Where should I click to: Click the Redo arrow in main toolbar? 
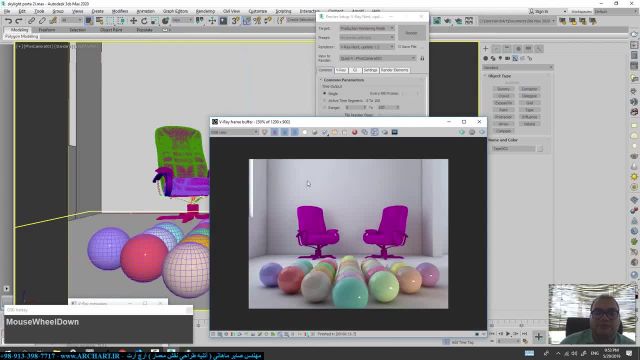coord(19,21)
